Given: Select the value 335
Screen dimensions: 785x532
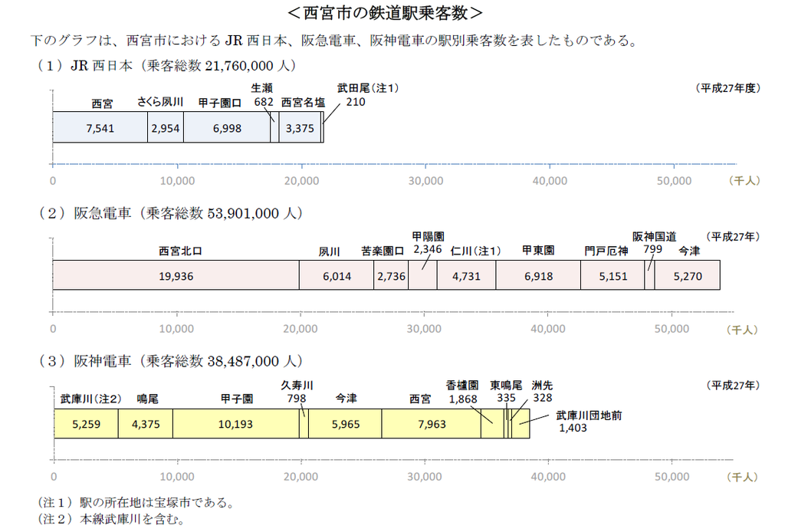Looking at the screenshot, I should pos(506,398).
